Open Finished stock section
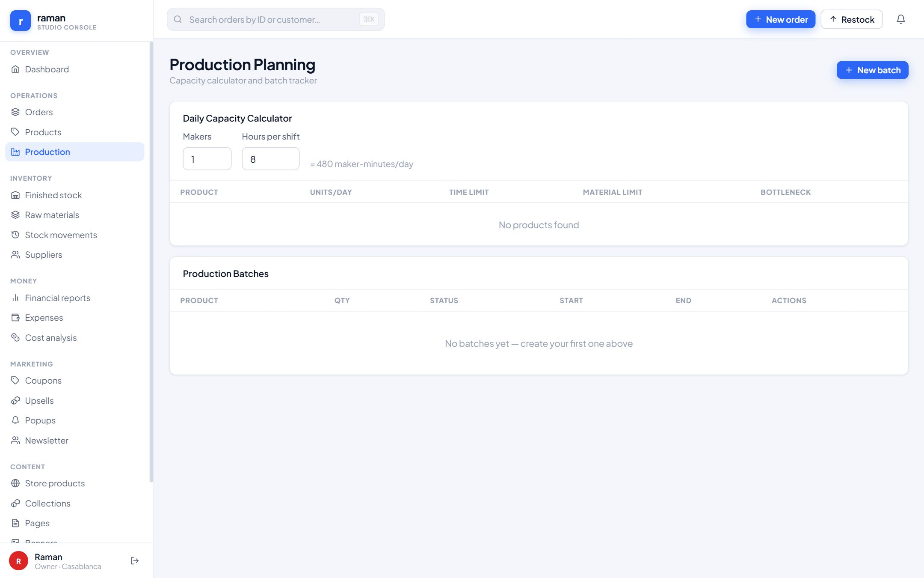The height and width of the screenshot is (578, 924). 74,195
